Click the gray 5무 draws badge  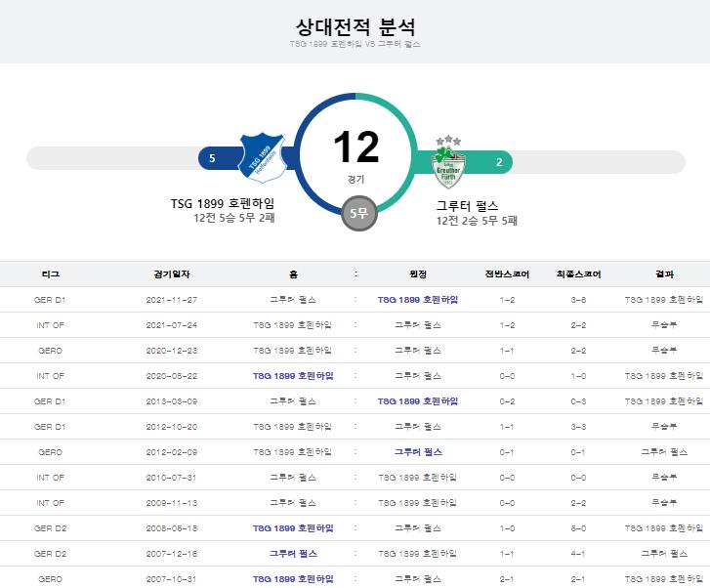pyautogui.click(x=359, y=213)
